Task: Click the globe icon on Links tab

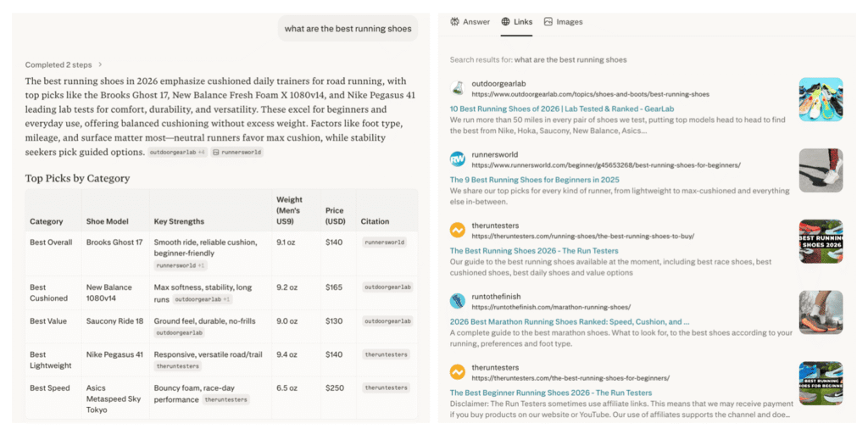Action: coord(505,22)
